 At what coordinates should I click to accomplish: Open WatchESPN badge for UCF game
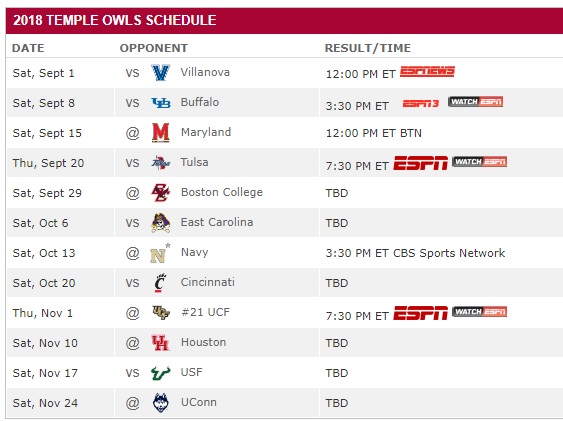pyautogui.click(x=479, y=312)
